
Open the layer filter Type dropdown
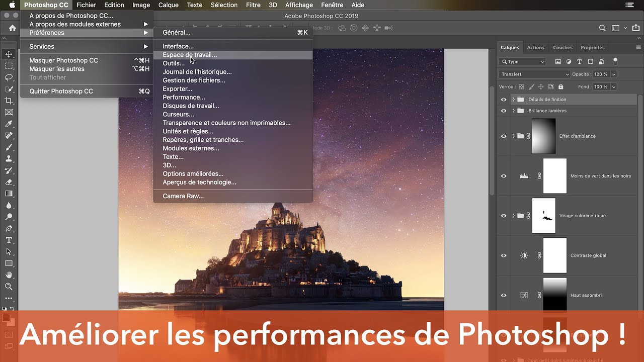coord(522,62)
